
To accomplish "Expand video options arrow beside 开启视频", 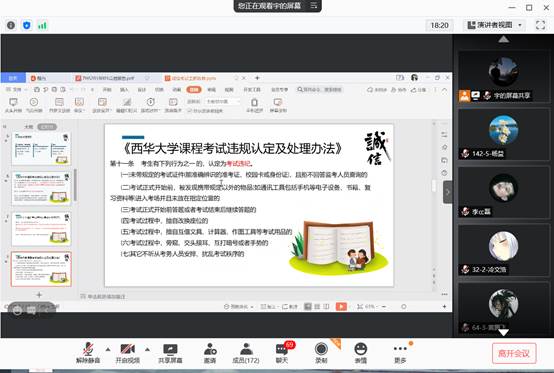I will 147,350.
